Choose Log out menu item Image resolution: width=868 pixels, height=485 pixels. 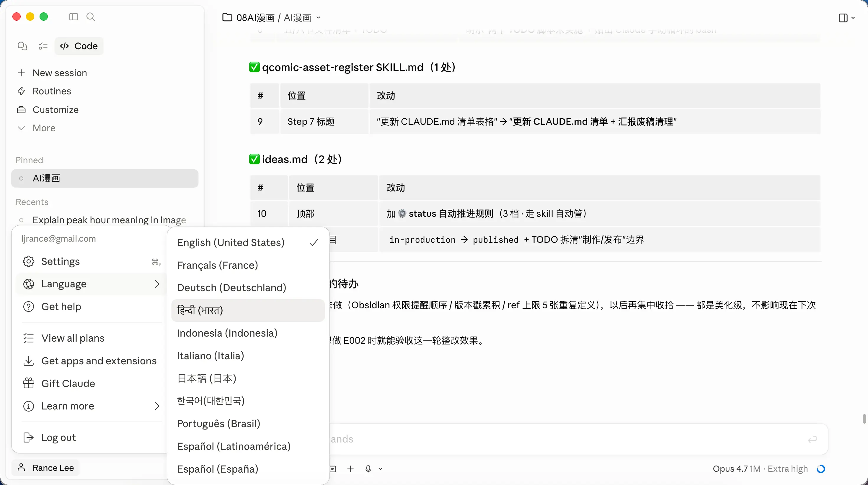(x=59, y=438)
